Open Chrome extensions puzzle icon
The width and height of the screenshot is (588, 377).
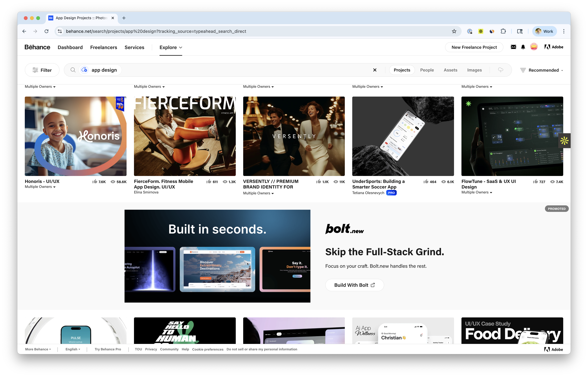(503, 31)
